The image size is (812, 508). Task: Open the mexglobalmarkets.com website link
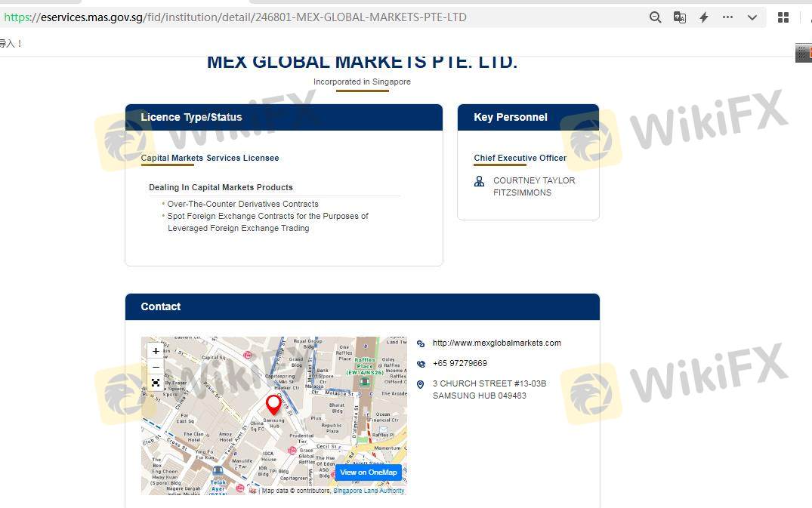(496, 343)
